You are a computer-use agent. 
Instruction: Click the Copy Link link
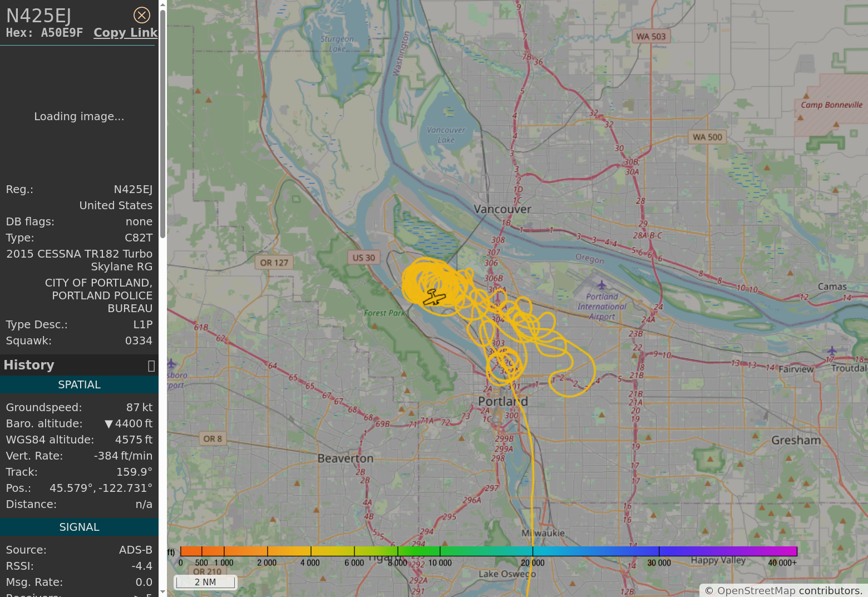[125, 33]
